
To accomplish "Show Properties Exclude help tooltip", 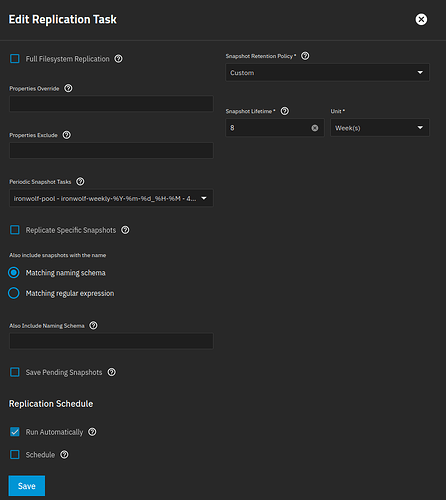I will pos(67,135).
